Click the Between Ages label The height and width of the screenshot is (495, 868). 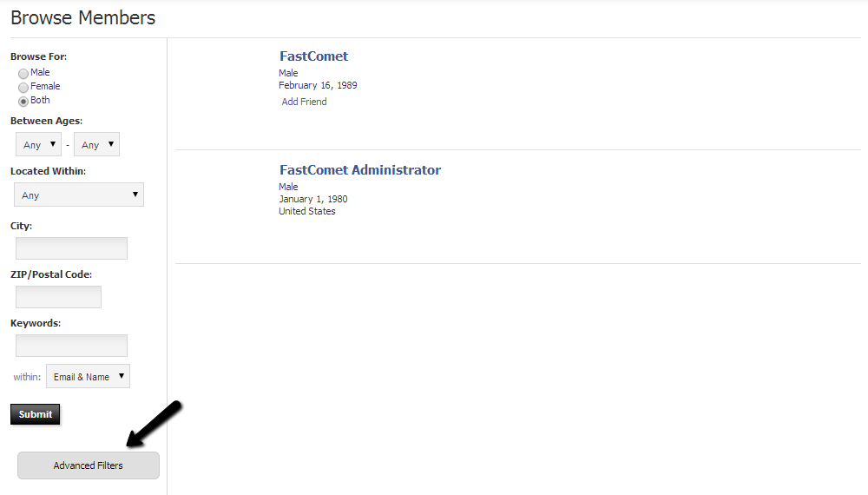click(46, 122)
